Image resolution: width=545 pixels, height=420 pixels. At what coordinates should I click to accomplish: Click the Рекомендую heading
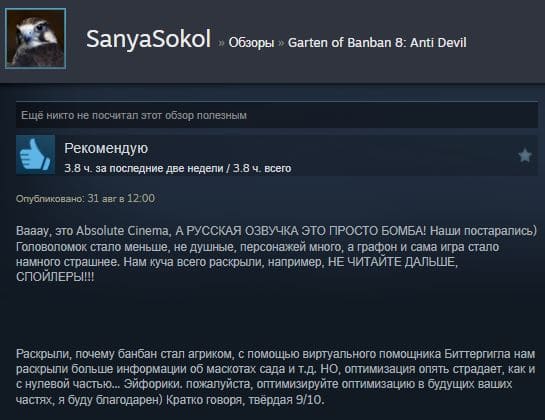click(x=106, y=148)
